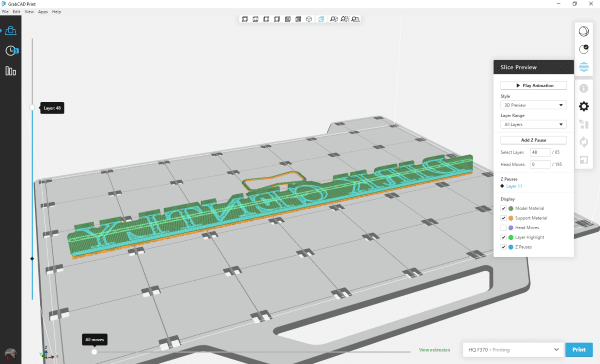Select the third view orientation icon in toolbar

click(x=266, y=19)
